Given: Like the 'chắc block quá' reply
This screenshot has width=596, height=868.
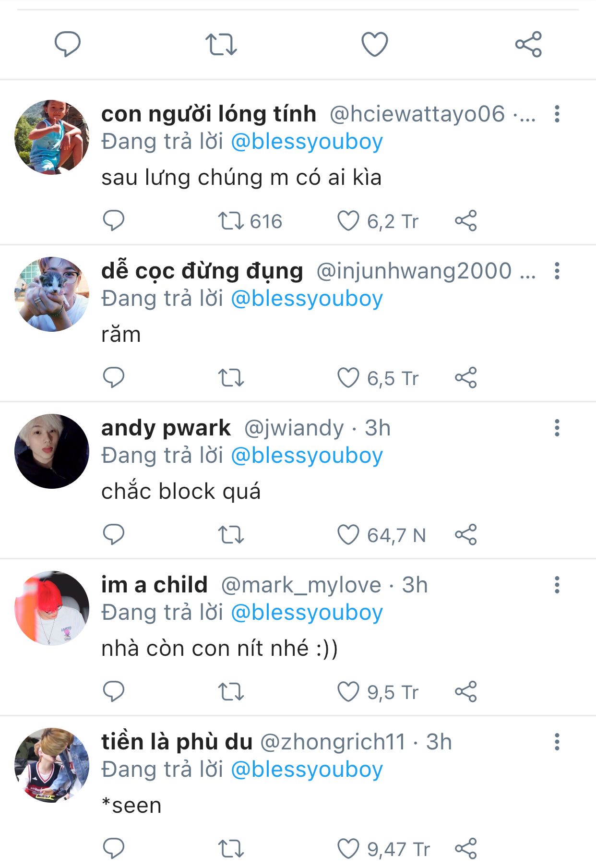Looking at the screenshot, I should 348,535.
